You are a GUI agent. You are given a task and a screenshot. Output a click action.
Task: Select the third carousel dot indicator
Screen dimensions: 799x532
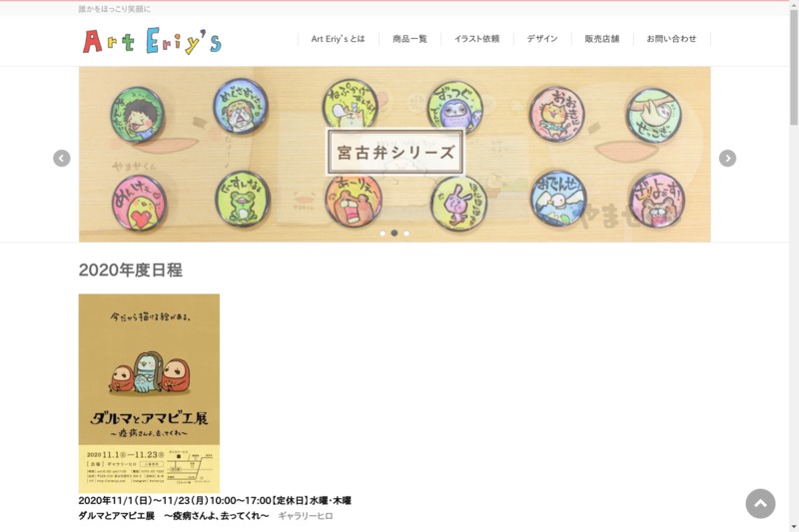406,234
